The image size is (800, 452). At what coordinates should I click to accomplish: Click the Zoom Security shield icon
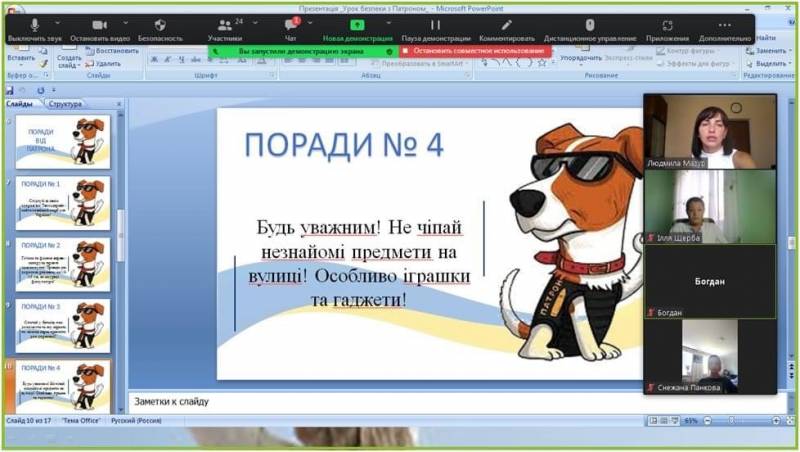pos(160,25)
